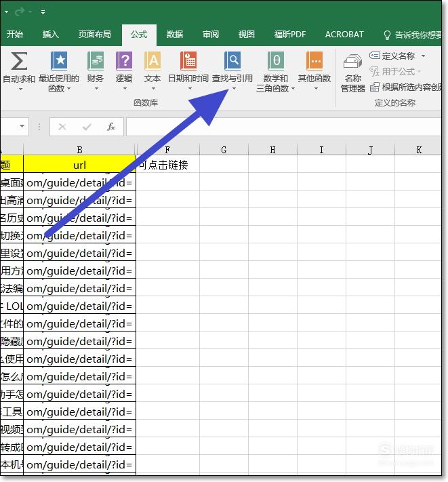Open Math and Trig (数学和三角函数) icon

[x=276, y=60]
